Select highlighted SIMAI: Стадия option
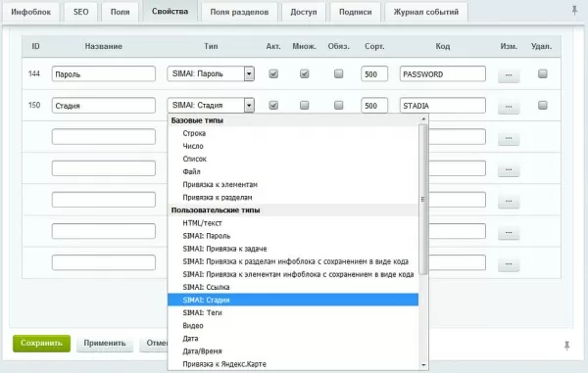 coord(293,300)
